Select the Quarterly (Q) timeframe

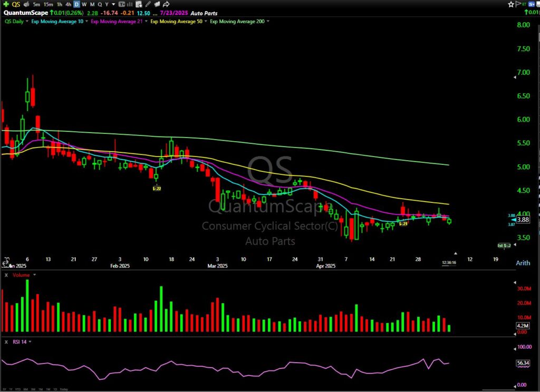click(x=100, y=4)
